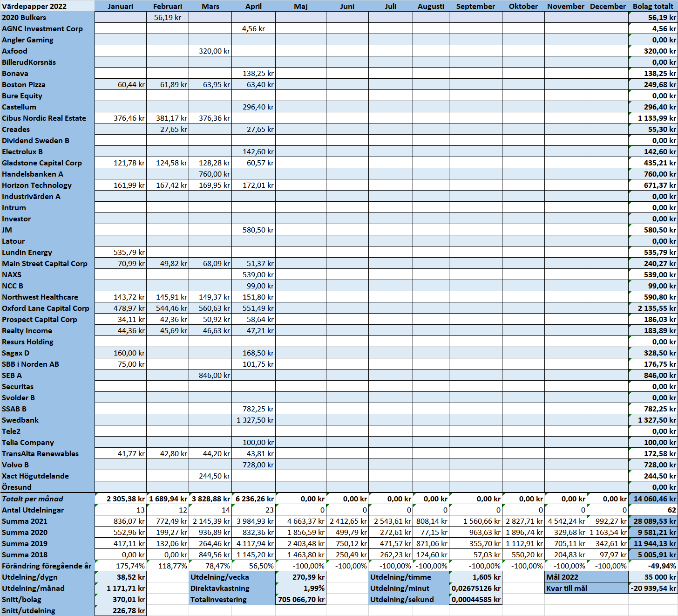
Task: Select the Januari column header
Action: (x=121, y=6)
